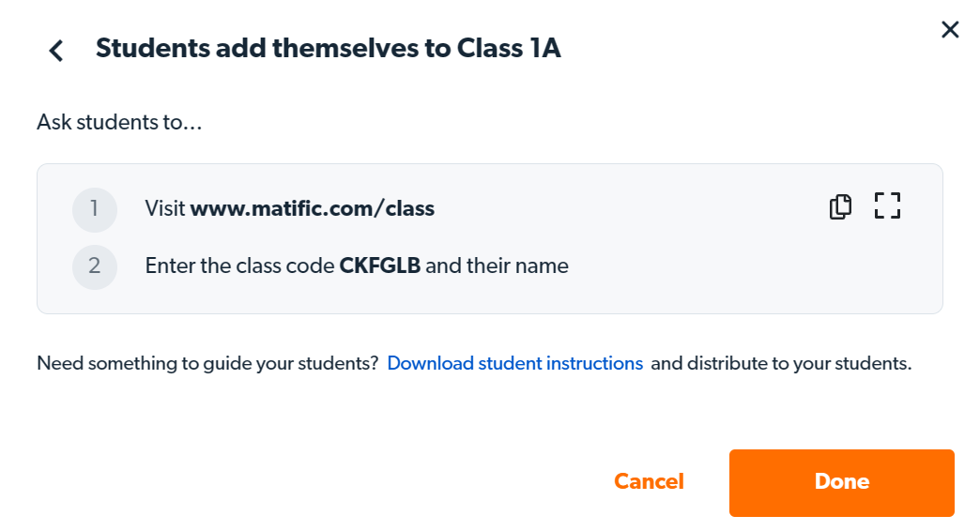Click the 'Ask students to…' label
The image size is (980, 531).
tap(119, 122)
